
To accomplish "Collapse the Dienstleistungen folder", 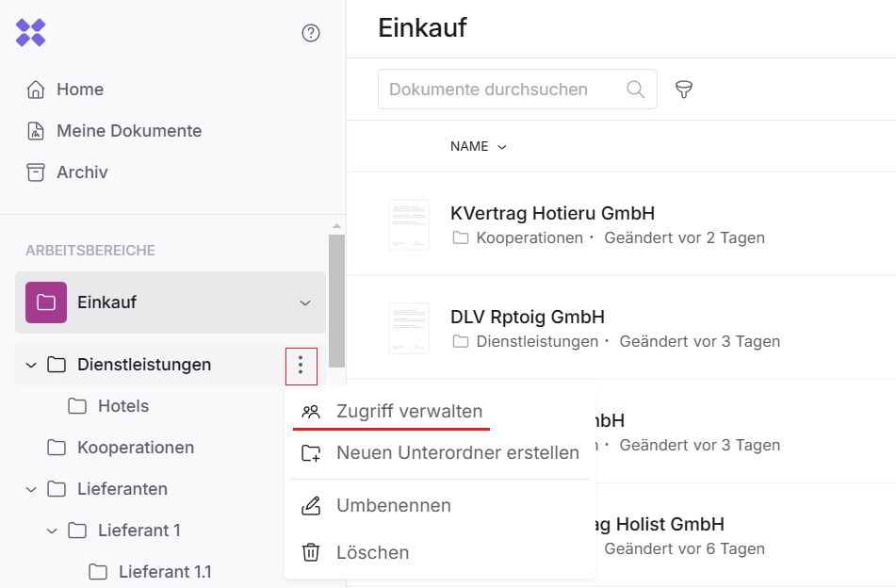I will click(x=31, y=365).
